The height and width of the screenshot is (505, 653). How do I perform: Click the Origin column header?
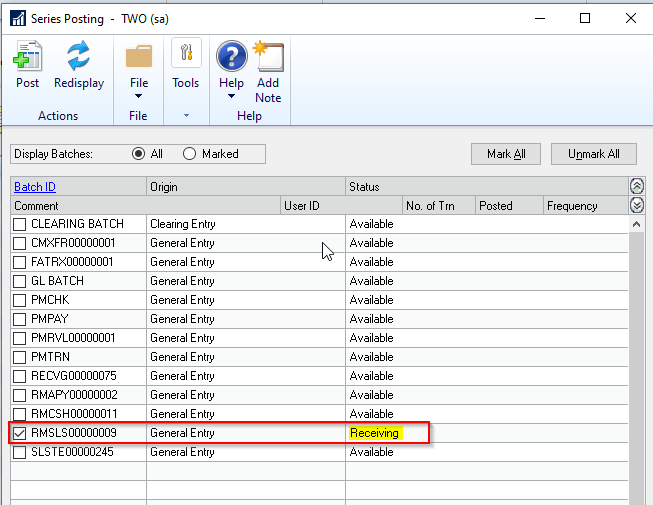click(x=164, y=187)
